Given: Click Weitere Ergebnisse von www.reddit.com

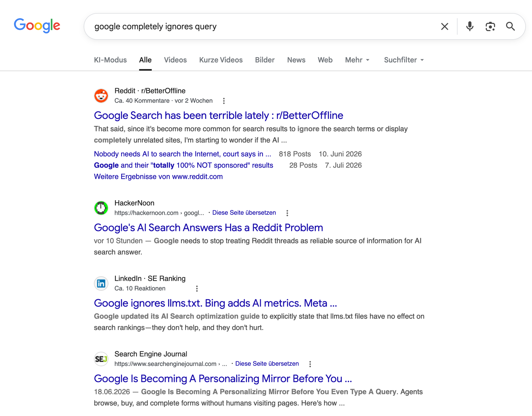Looking at the screenshot, I should tap(158, 176).
